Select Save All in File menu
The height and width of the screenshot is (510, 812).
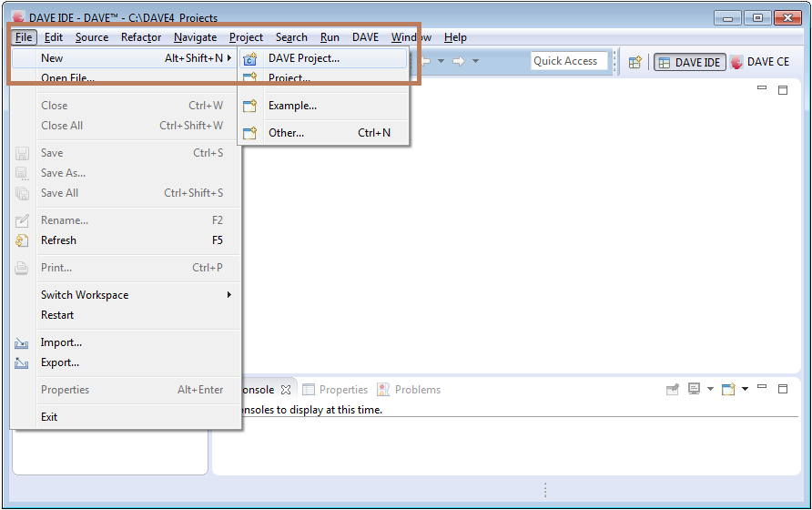126,193
